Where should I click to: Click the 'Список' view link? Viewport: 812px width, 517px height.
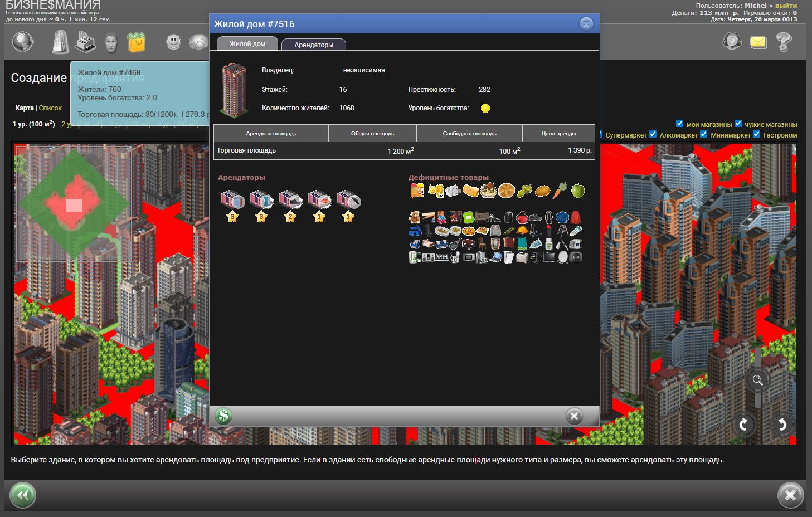50,108
